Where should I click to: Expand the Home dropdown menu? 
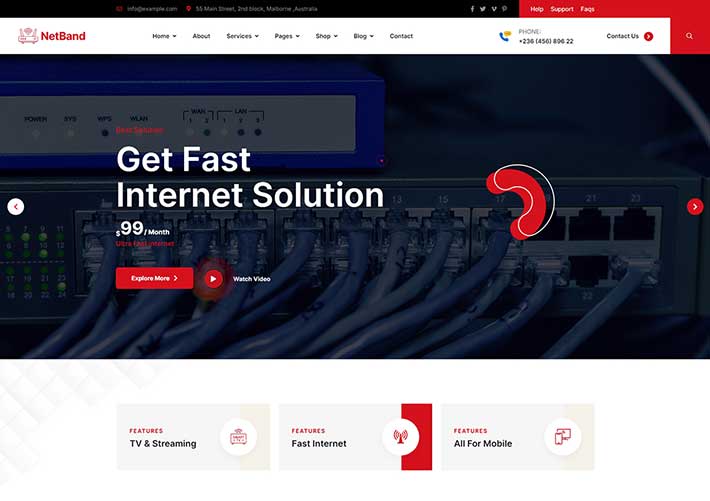click(164, 36)
